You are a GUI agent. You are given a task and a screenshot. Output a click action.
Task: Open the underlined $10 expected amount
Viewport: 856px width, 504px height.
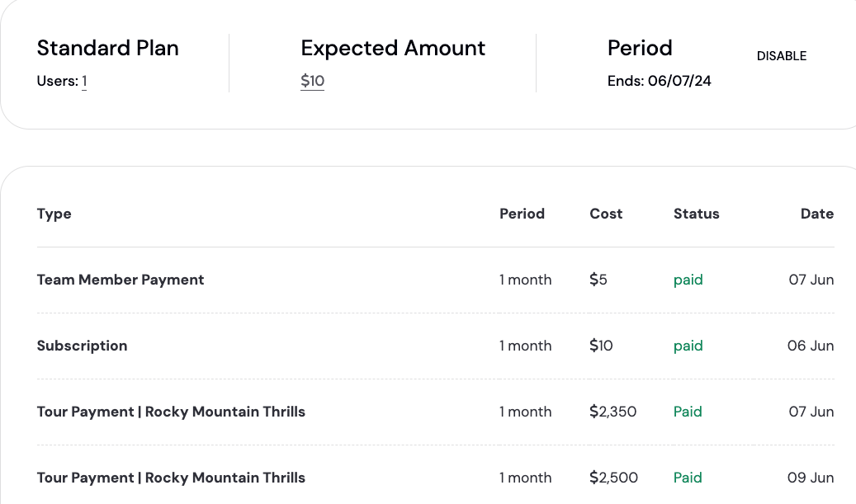coord(312,81)
